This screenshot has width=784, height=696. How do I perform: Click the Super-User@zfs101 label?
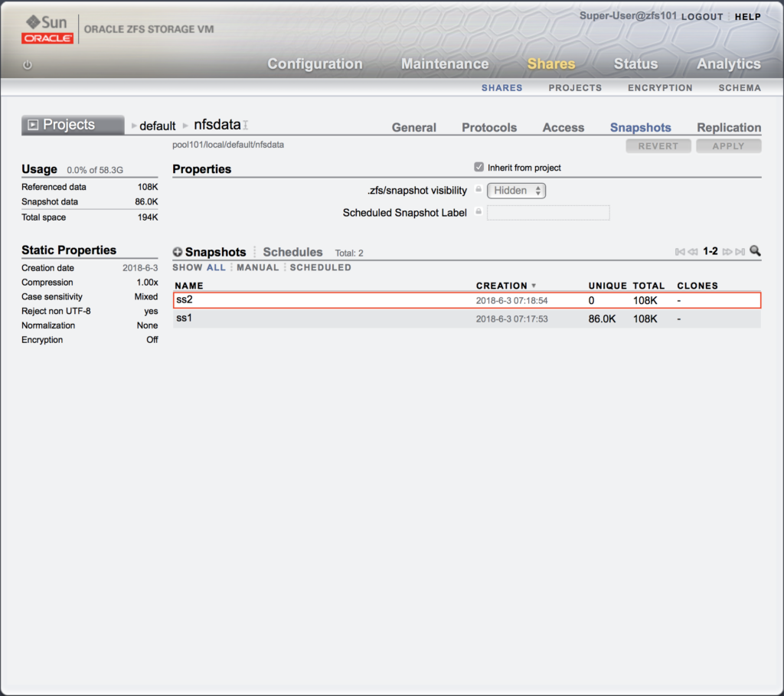pyautogui.click(x=628, y=16)
